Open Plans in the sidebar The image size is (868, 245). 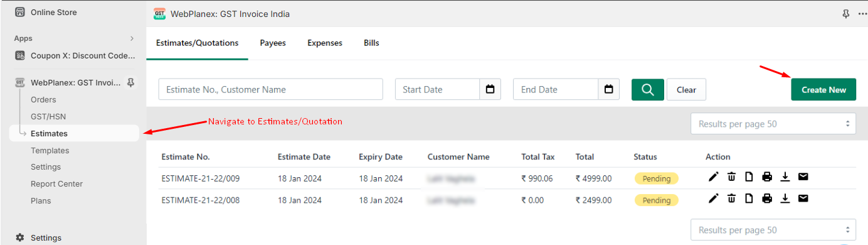[41, 200]
